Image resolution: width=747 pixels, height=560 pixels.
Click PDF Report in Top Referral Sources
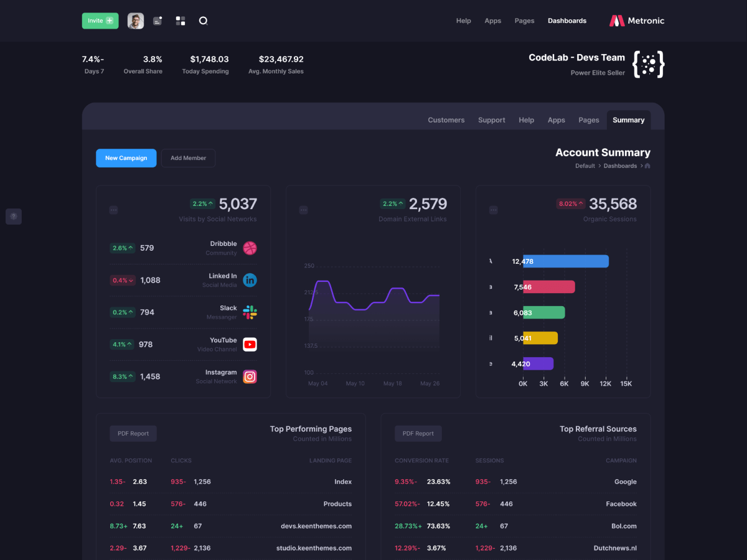(x=418, y=434)
